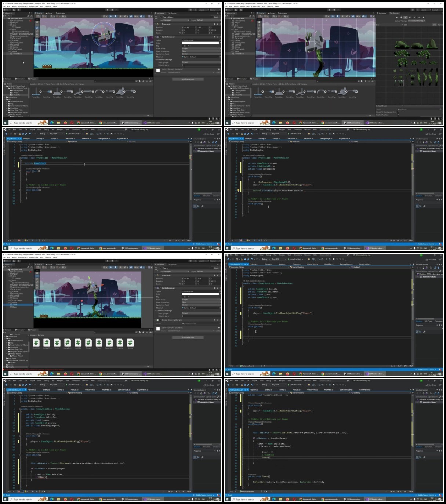Click Assets breadcrumb in Scripts-listing Unity Project panel
This screenshot has width=446, height=504.
tap(33, 335)
